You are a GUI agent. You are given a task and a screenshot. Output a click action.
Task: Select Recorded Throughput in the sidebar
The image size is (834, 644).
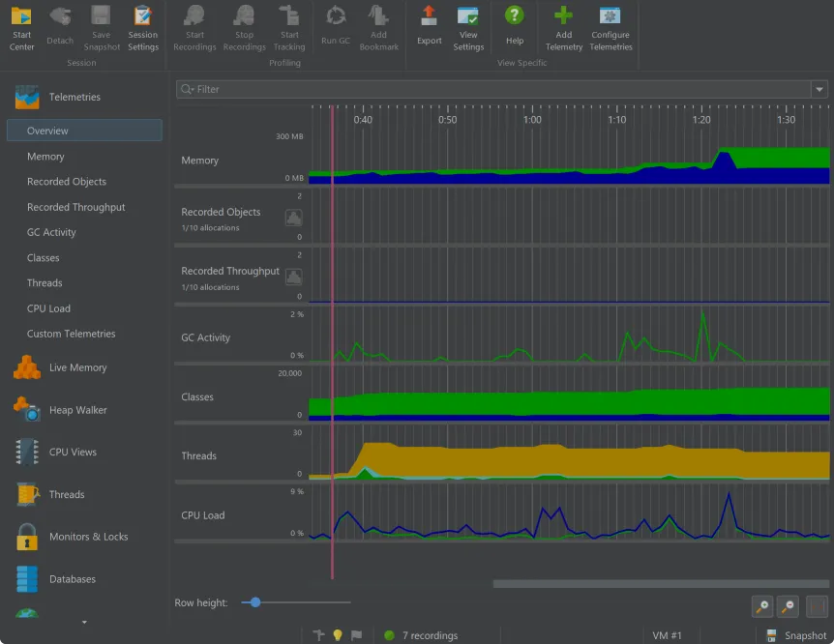point(76,207)
